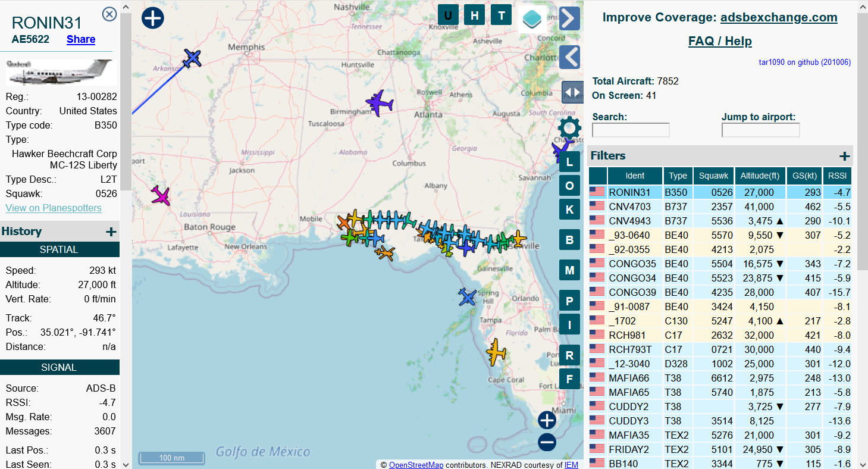Toggle the P map button

pyautogui.click(x=569, y=301)
